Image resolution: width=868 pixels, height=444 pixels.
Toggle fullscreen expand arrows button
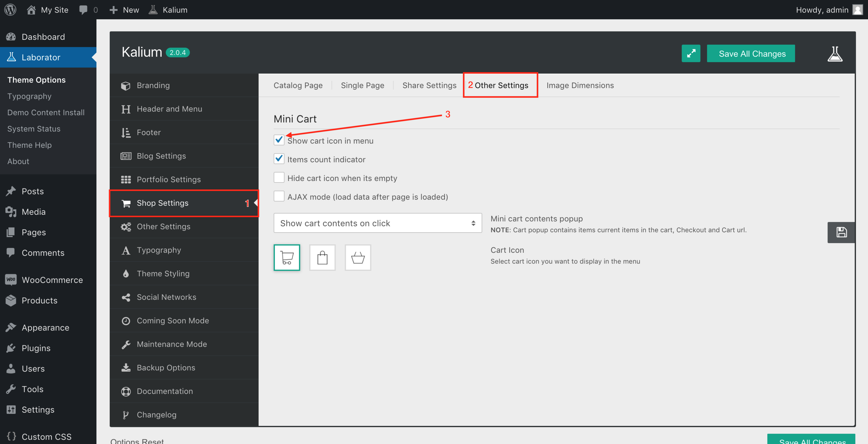(x=691, y=53)
